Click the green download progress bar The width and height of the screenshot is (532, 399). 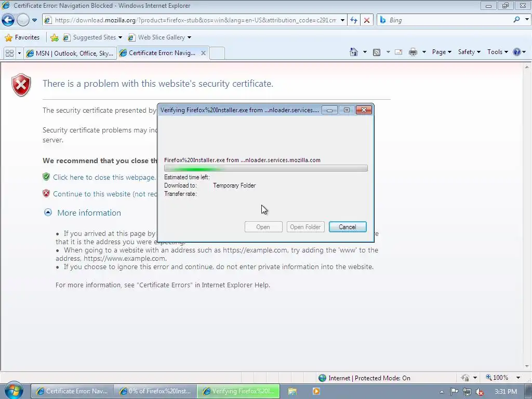[265, 168]
